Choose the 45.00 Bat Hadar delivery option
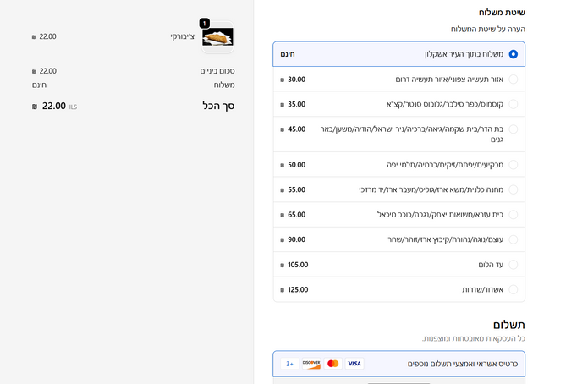 [x=513, y=129]
